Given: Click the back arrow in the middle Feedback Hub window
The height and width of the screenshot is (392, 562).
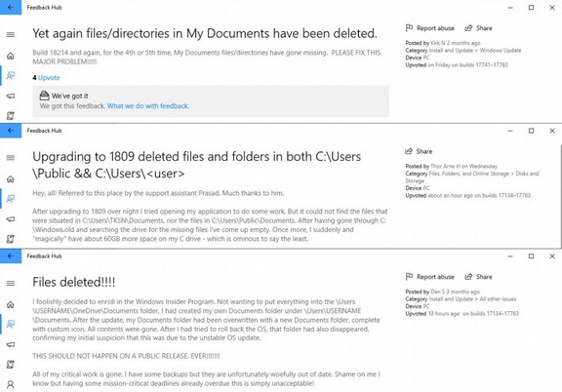Looking at the screenshot, I should [x=11, y=131].
